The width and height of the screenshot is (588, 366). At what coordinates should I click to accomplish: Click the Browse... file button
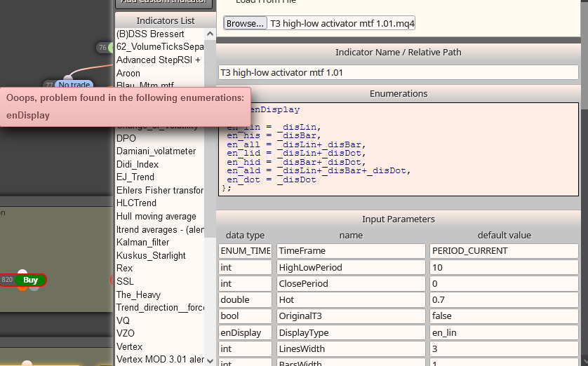246,23
